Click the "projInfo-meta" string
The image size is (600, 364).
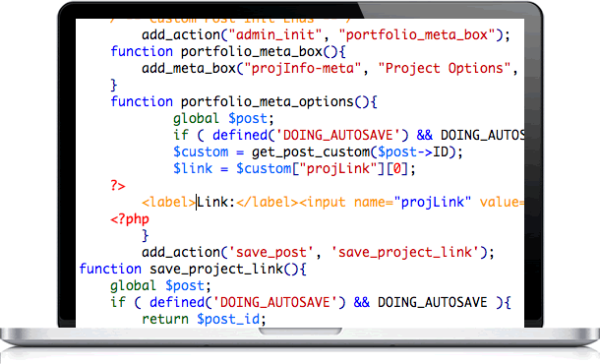click(x=303, y=69)
